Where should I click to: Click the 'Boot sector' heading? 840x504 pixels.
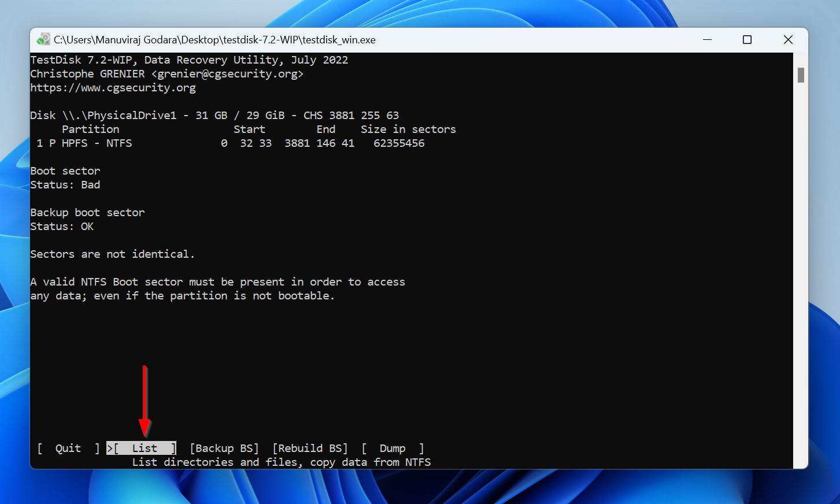click(65, 171)
